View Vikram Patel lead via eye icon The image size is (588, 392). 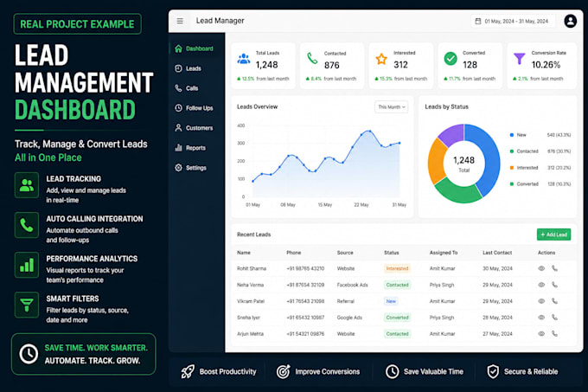pos(541,301)
